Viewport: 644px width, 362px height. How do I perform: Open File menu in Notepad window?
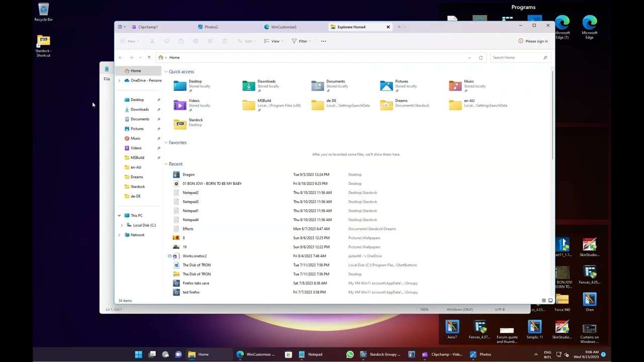tap(107, 79)
